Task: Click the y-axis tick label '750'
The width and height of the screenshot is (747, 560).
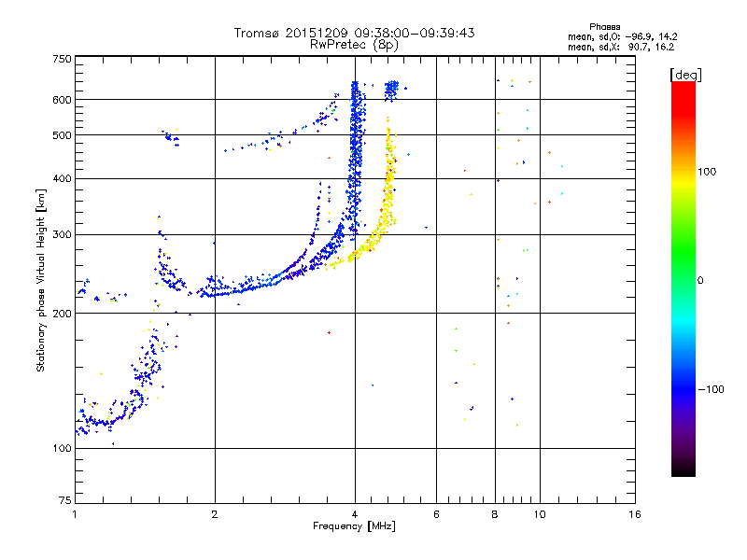Action: click(62, 59)
